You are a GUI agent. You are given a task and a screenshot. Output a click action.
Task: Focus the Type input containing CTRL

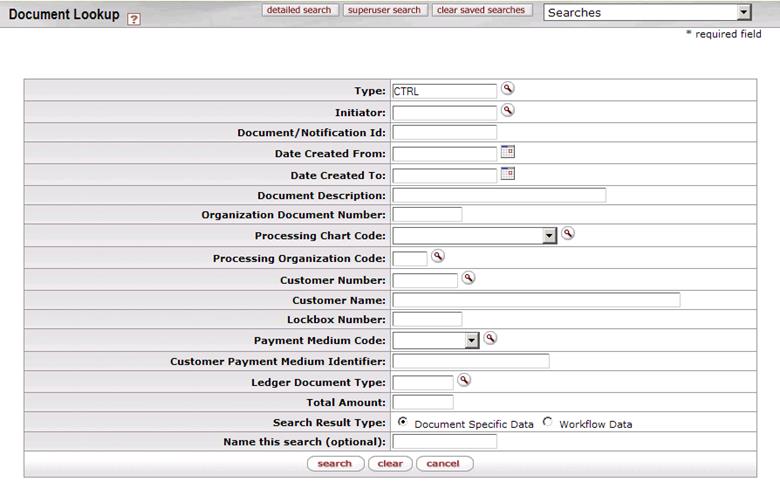click(x=444, y=92)
